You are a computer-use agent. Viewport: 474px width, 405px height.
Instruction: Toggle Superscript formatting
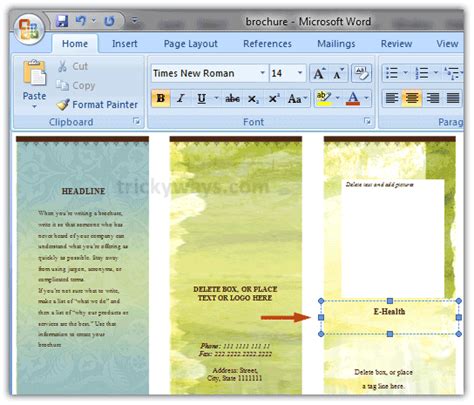pos(274,98)
